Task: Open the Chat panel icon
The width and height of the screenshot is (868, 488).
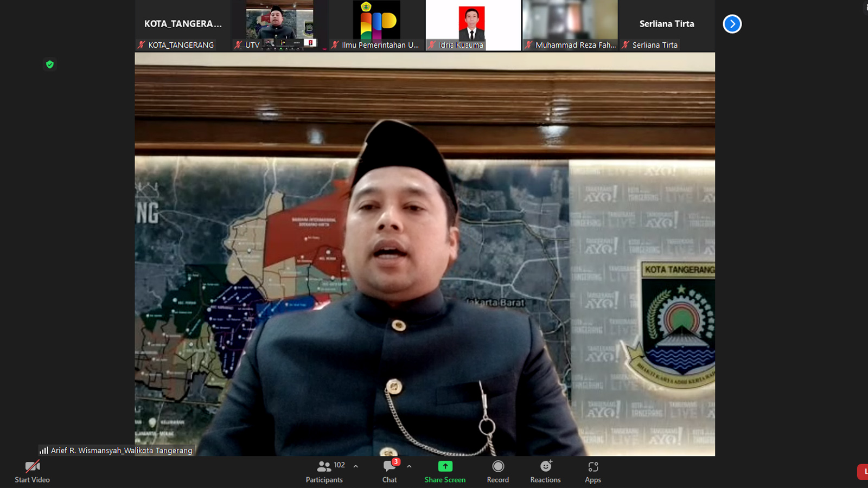Action: 389,466
